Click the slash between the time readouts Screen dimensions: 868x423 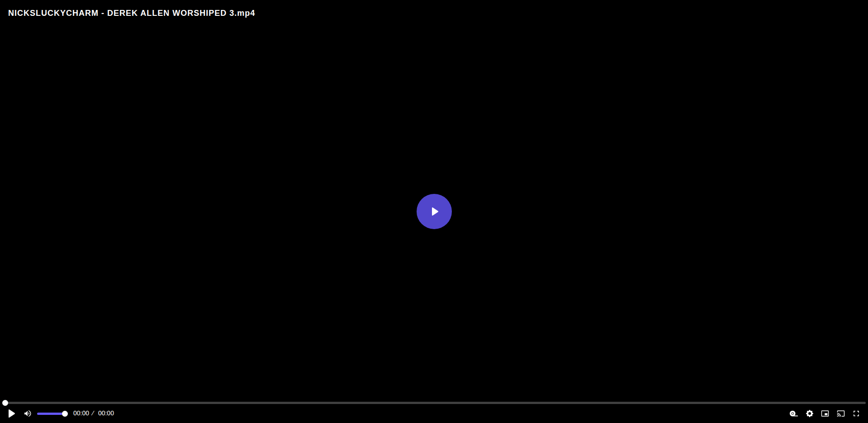pos(93,413)
